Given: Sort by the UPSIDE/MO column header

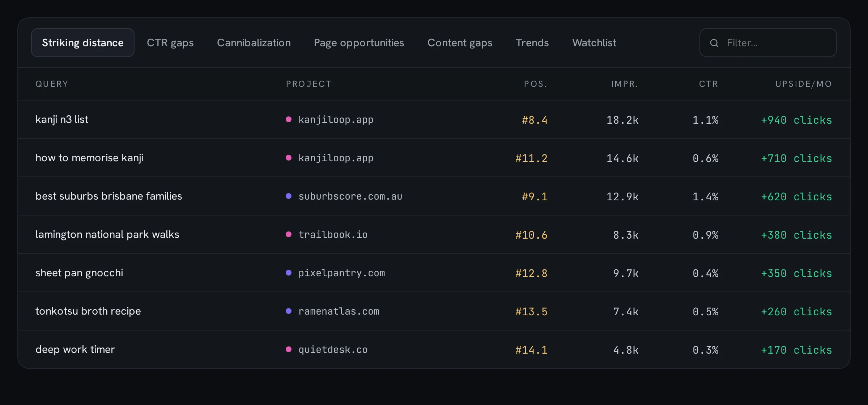Looking at the screenshot, I should pos(804,84).
